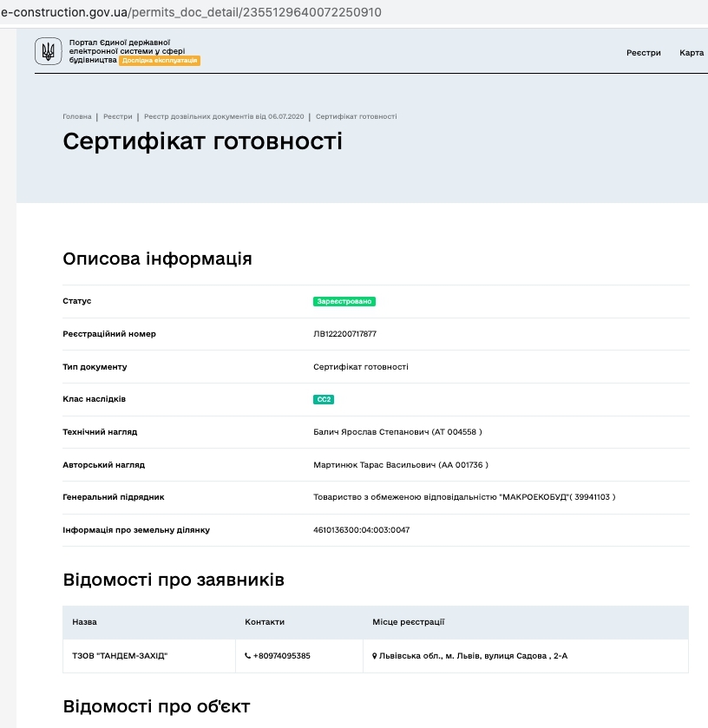708x728 pixels.
Task: Select Балич Ярослав Степанович entry
Action: click(397, 432)
